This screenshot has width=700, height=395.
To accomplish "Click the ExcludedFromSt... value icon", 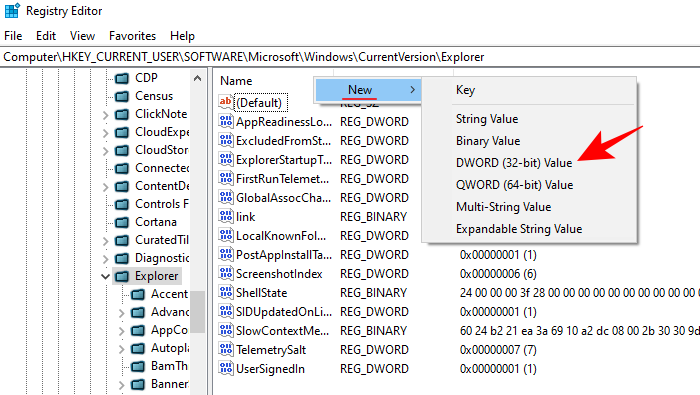I will point(225,140).
